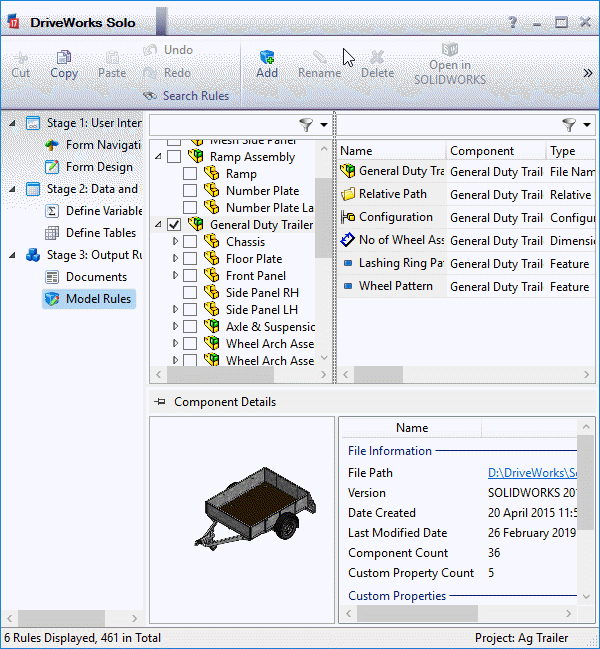The height and width of the screenshot is (649, 600).
Task: Check the Ramp checkbox
Action: 190,173
